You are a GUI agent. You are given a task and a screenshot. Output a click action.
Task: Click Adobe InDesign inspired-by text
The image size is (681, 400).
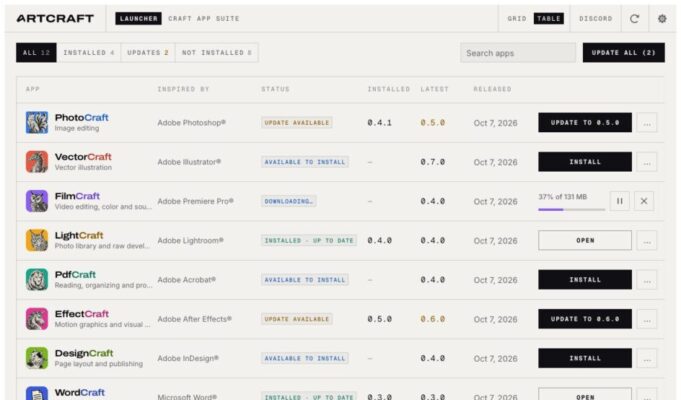click(x=188, y=358)
